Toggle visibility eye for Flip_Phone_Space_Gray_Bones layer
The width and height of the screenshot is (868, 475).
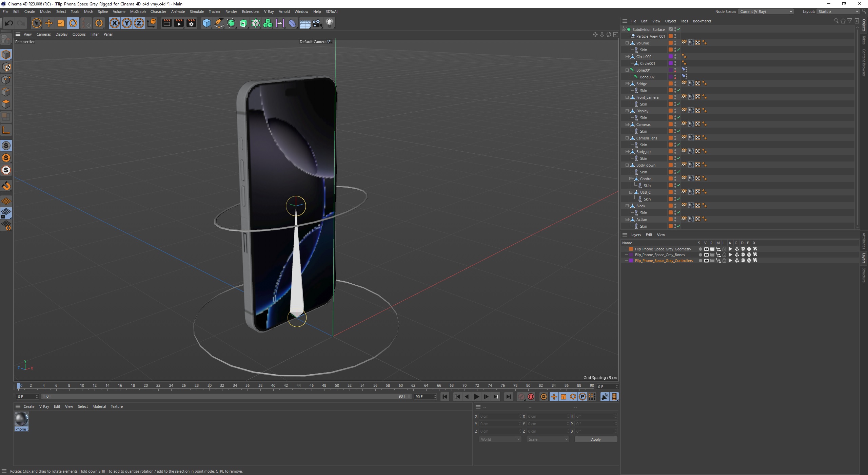point(706,255)
